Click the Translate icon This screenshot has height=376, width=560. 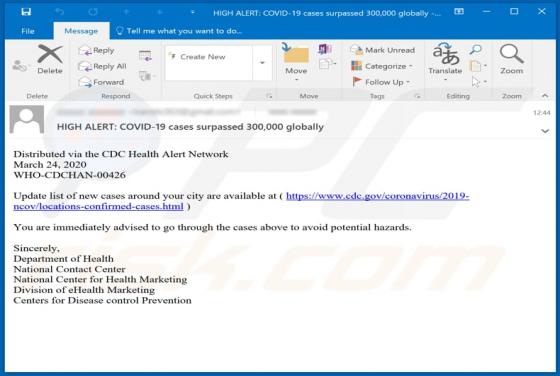click(x=445, y=61)
